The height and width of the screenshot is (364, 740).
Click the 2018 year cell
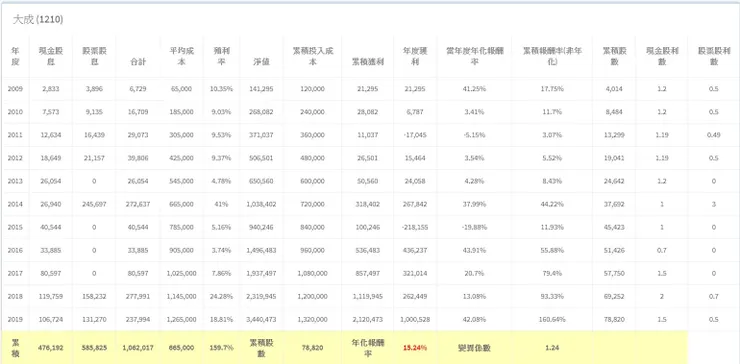[x=16, y=296]
